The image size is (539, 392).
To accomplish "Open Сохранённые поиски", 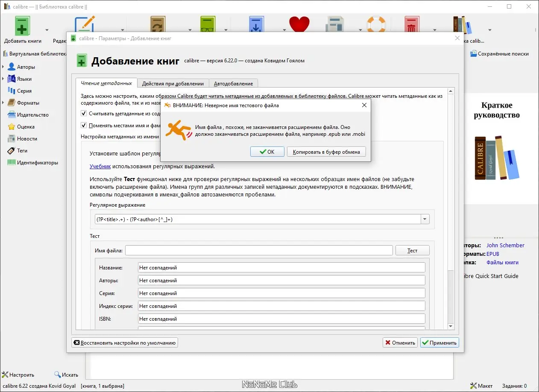I will coord(499,54).
